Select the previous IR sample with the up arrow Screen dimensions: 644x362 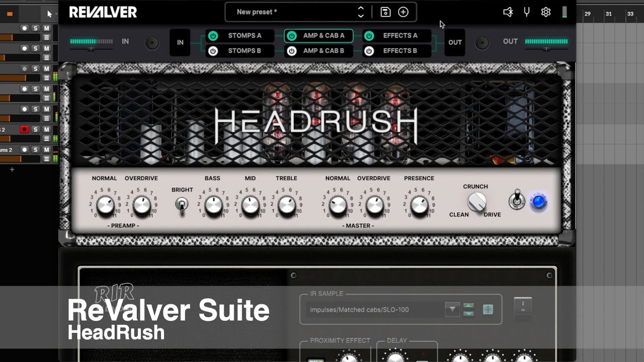(x=468, y=306)
